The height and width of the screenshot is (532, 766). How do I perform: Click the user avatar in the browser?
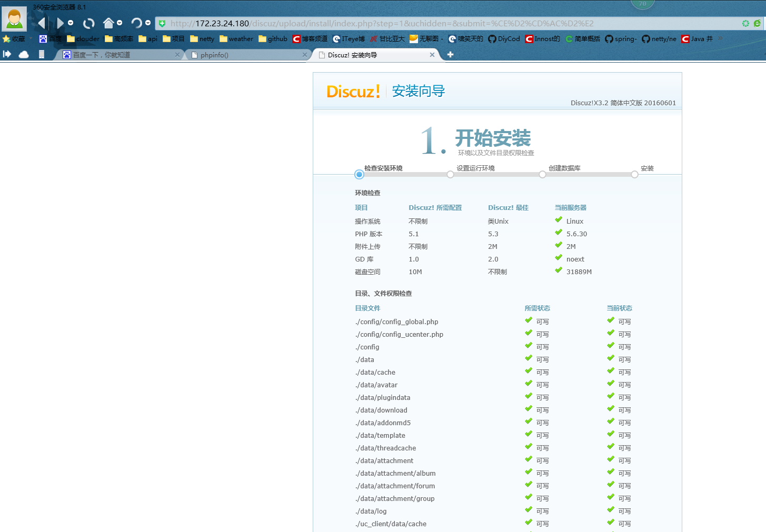coord(14,19)
